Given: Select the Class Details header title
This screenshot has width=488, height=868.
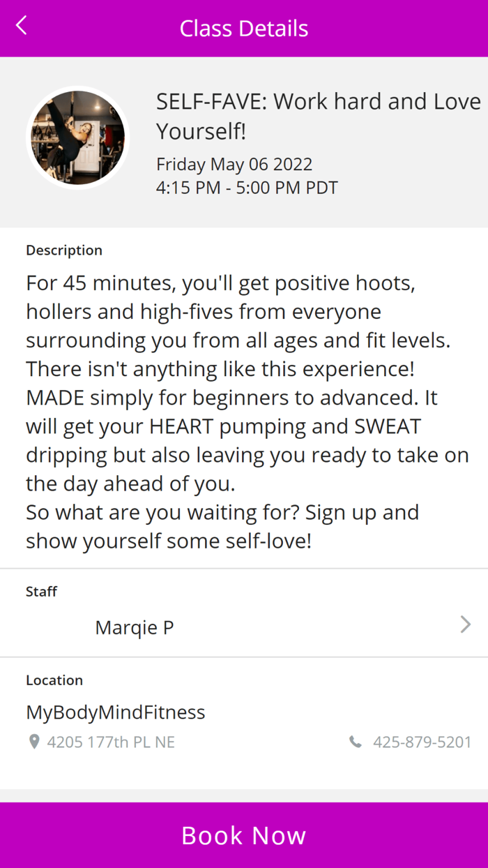Looking at the screenshot, I should (x=244, y=28).
